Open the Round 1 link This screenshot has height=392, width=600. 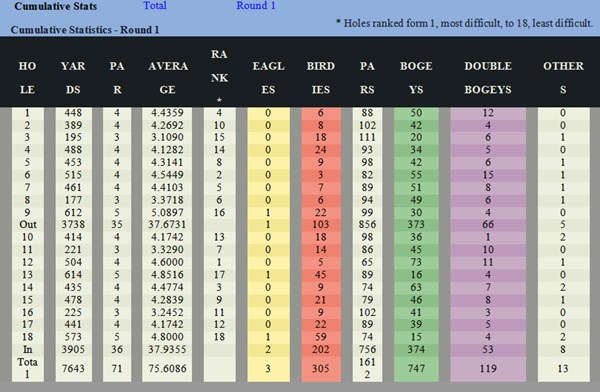(x=256, y=5)
